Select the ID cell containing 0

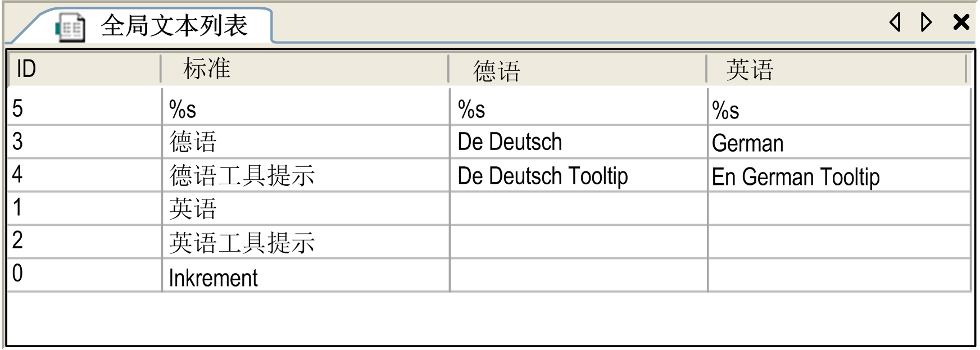click(84, 274)
